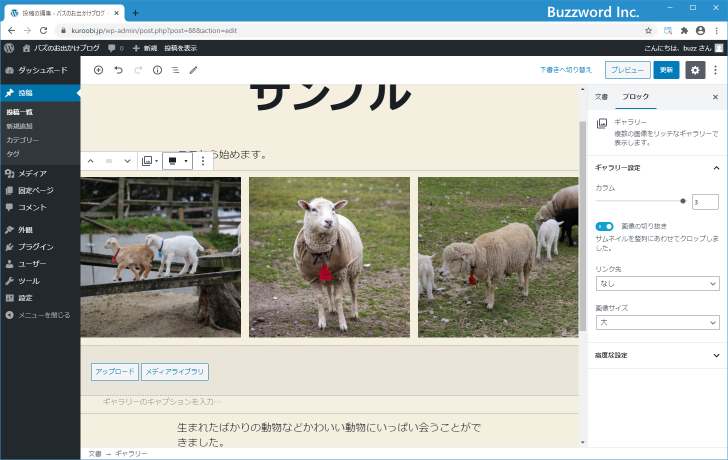Image resolution: width=728 pixels, height=460 pixels.
Task: Move gallery block up with arrow
Action: (90, 161)
